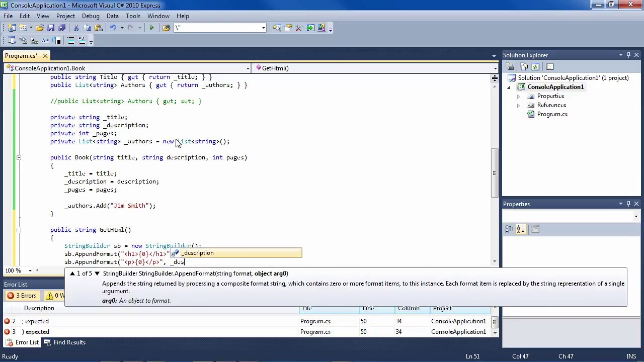Click Display Quick Info text editor icon

pos(34,40)
